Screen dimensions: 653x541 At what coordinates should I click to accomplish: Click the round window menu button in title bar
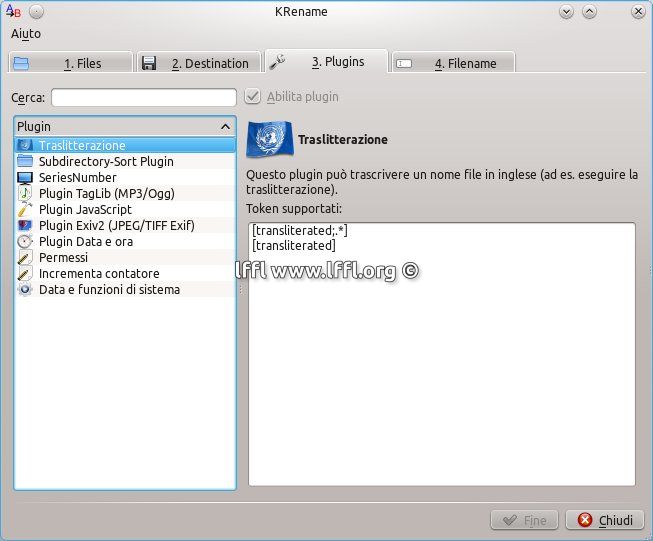click(x=37, y=12)
